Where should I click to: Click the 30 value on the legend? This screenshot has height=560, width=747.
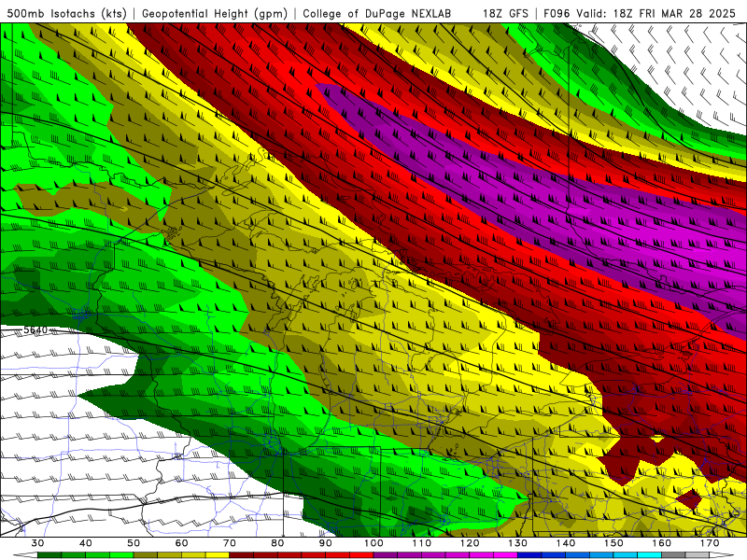click(x=37, y=543)
